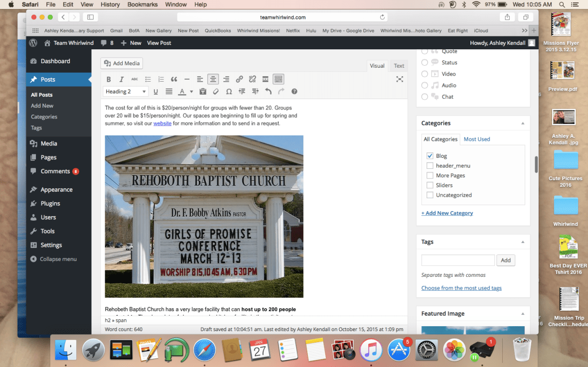Select the Video post format

(x=425, y=74)
